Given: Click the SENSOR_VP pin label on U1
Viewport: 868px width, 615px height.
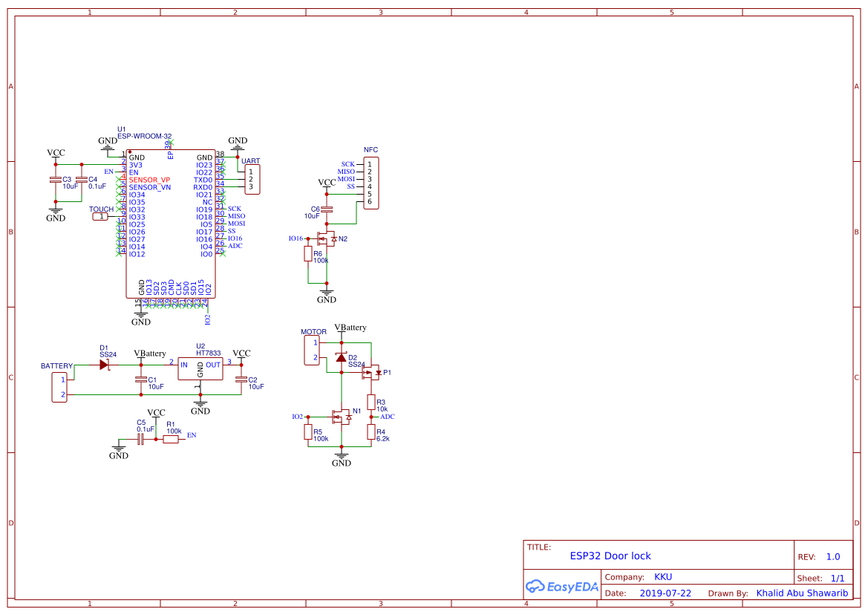Looking at the screenshot, I should [x=149, y=180].
